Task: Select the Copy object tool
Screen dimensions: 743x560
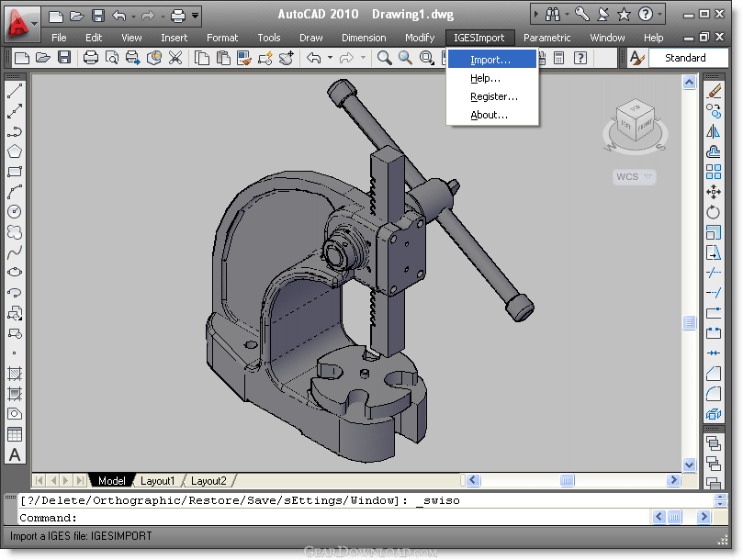Action: (x=714, y=111)
